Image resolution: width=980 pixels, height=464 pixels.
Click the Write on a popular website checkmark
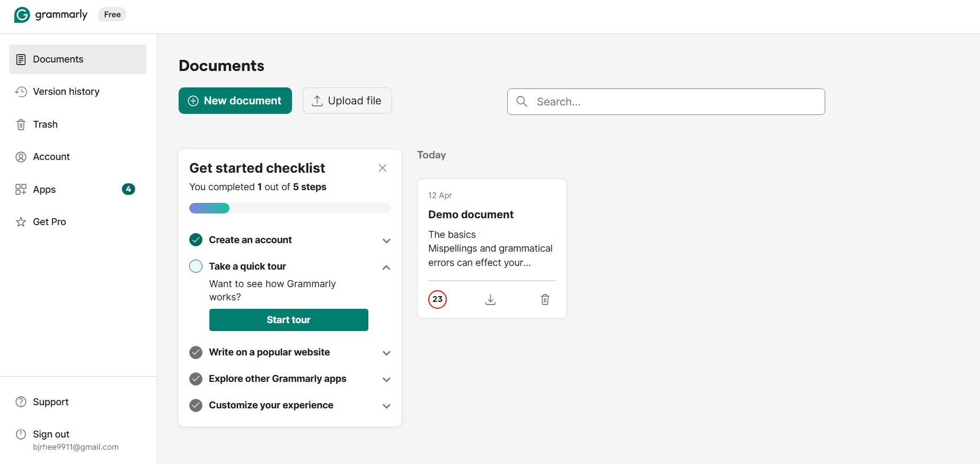pos(196,352)
